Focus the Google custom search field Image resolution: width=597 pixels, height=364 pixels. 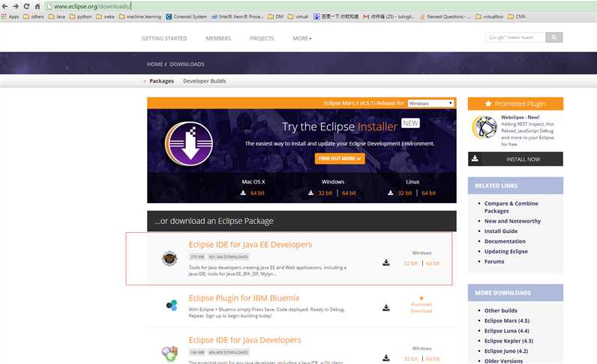point(515,37)
